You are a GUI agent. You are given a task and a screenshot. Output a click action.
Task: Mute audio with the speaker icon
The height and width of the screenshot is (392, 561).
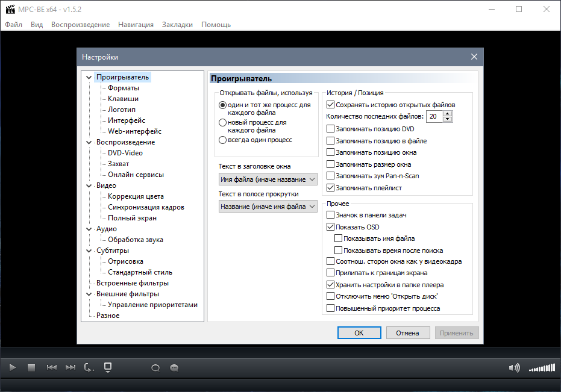pyautogui.click(x=514, y=367)
